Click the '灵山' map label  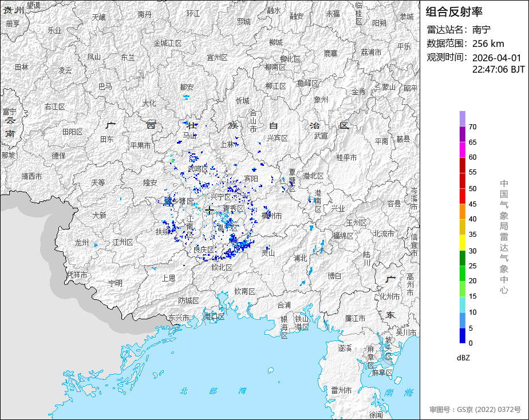268,252
